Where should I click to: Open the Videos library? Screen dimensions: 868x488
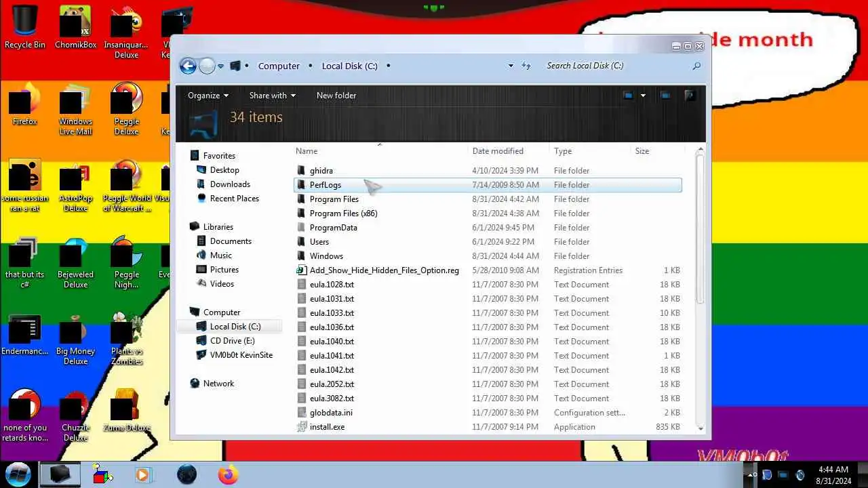pos(216,284)
